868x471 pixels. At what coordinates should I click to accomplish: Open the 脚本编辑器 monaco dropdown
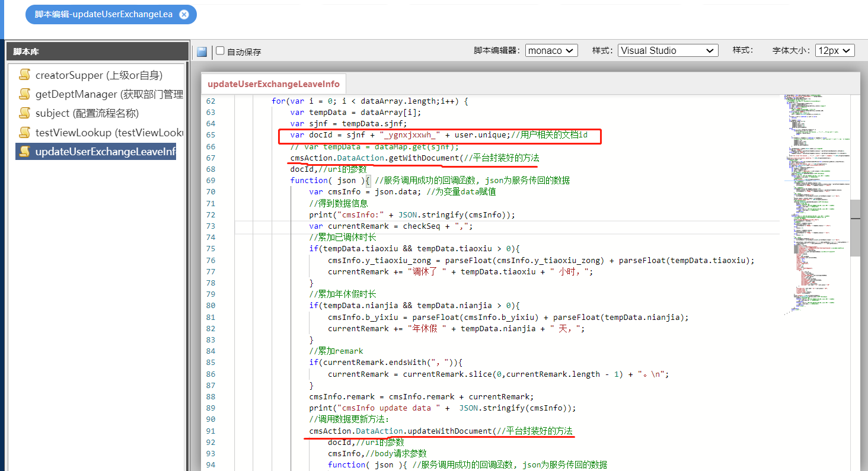pos(551,51)
